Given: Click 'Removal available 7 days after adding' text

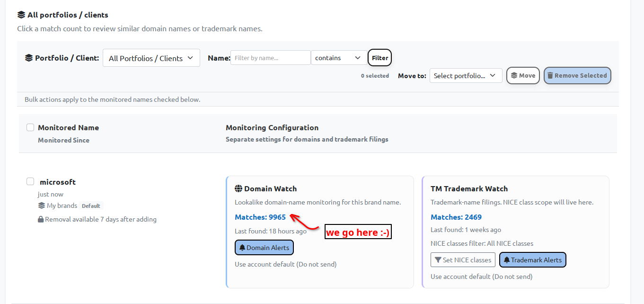Looking at the screenshot, I should click(101, 220).
